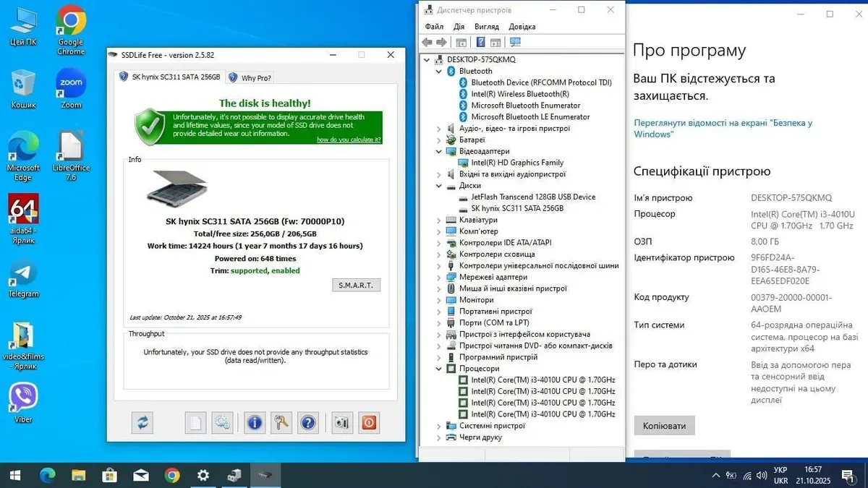Switch to the Why Pro? tab

[x=251, y=77]
